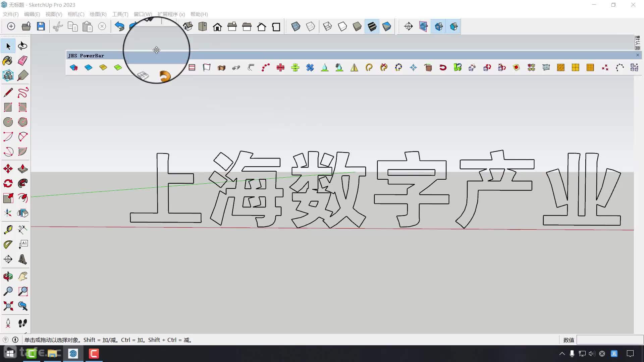Close the JHS PowerBar toolbar
This screenshot has width=644, height=362.
pos(638,55)
